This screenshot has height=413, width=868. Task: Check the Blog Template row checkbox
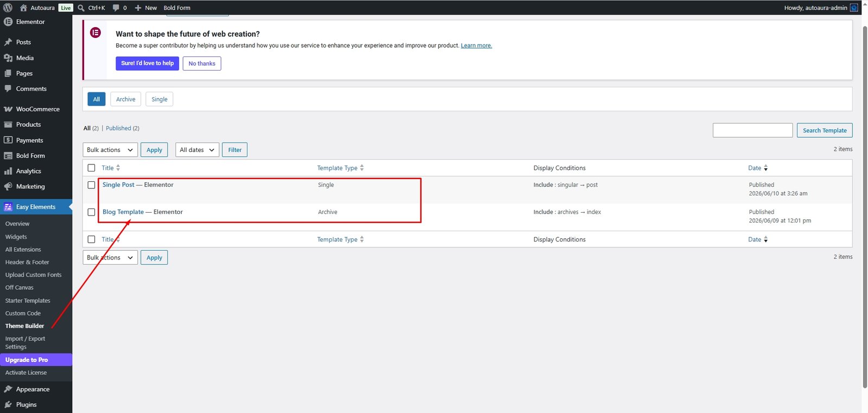point(91,212)
